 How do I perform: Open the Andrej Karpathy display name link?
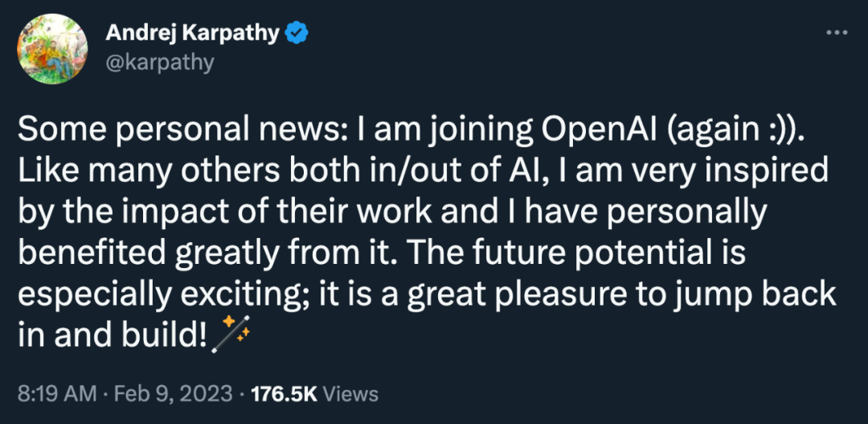(193, 34)
